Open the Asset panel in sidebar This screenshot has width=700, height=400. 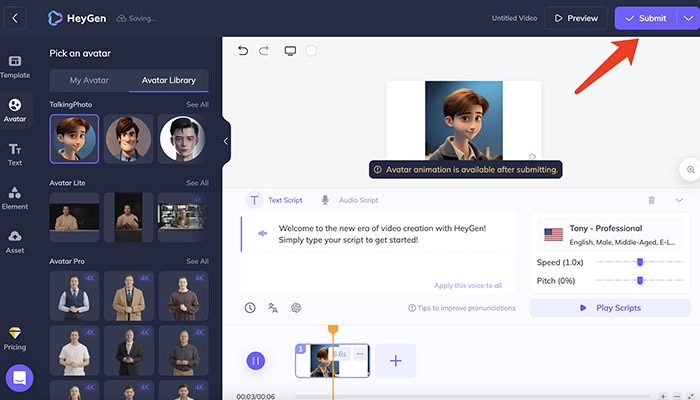(15, 241)
